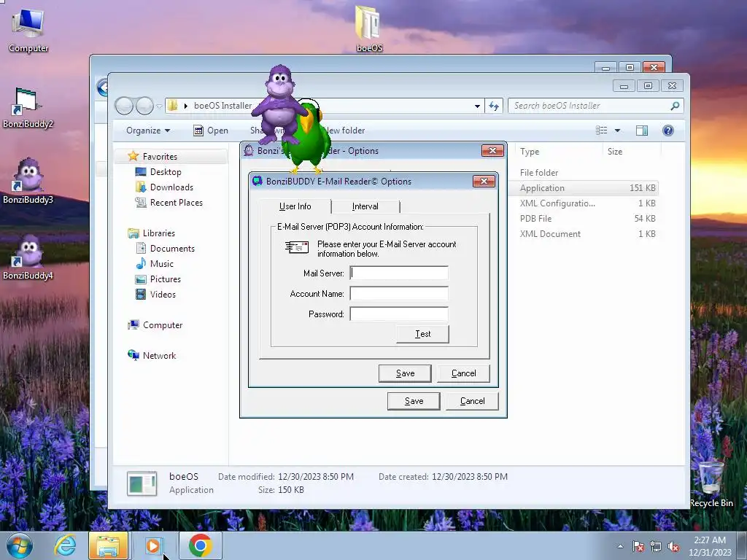
Task: Click the search magnifier icon
Action: [x=675, y=106]
